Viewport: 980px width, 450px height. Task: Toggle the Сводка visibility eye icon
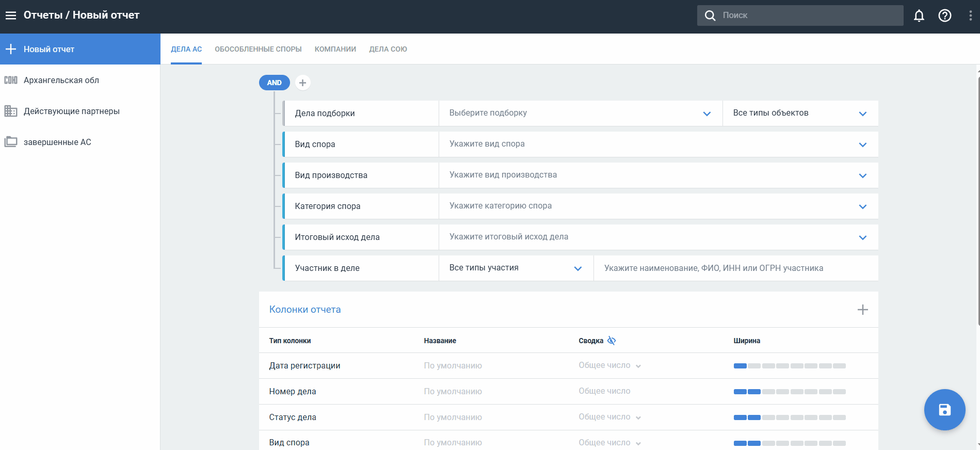[x=612, y=341]
